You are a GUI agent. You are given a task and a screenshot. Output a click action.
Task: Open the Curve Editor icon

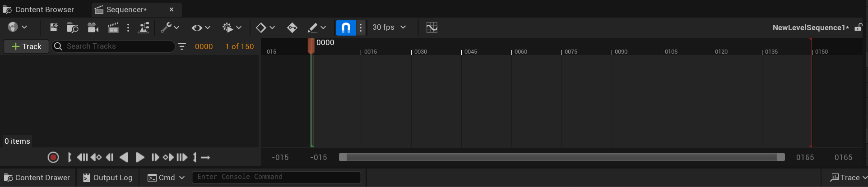tap(432, 27)
